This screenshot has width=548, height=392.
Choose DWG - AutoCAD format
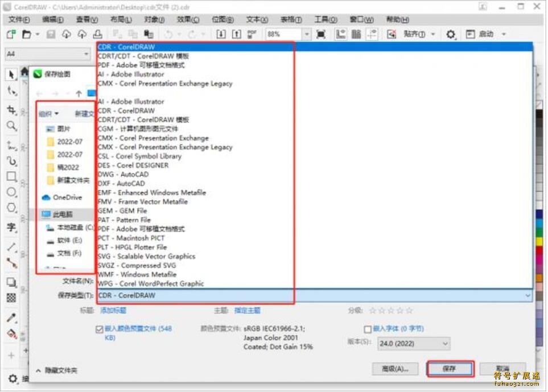point(123,174)
